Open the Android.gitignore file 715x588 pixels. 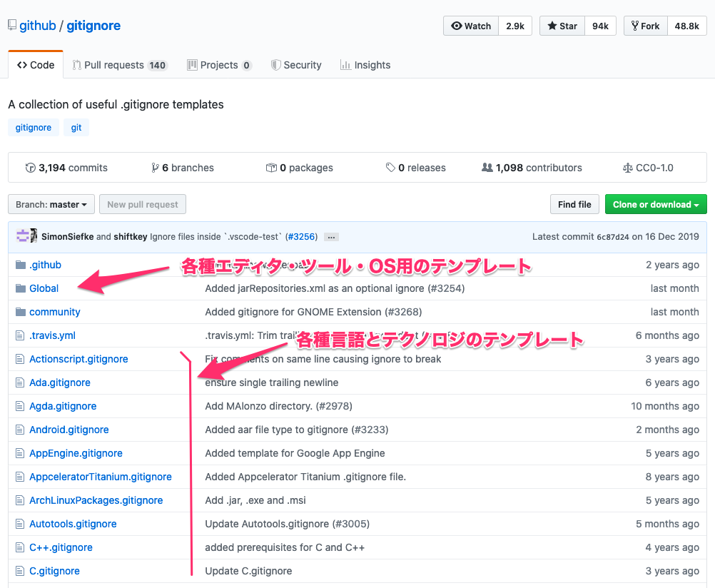point(69,430)
